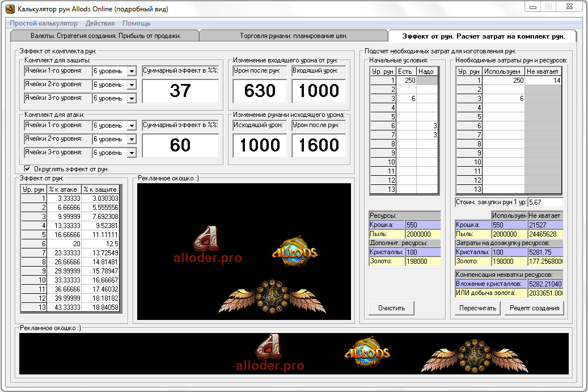Switch to 'Торговля рунами: планирование цен' tab

(293, 36)
